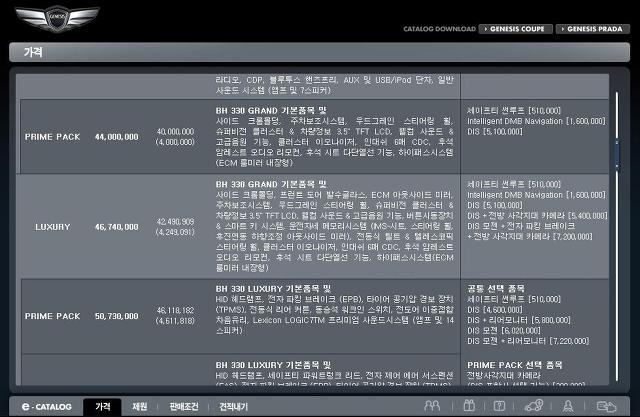Switch to the 견적내기 tab
This screenshot has height=417, width=640.
click(233, 407)
